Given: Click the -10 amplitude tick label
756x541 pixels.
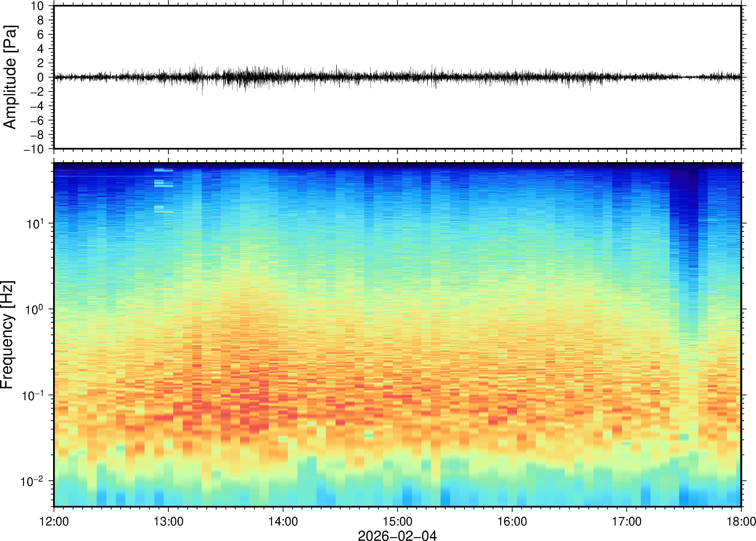Looking at the screenshot, I should tap(34, 149).
